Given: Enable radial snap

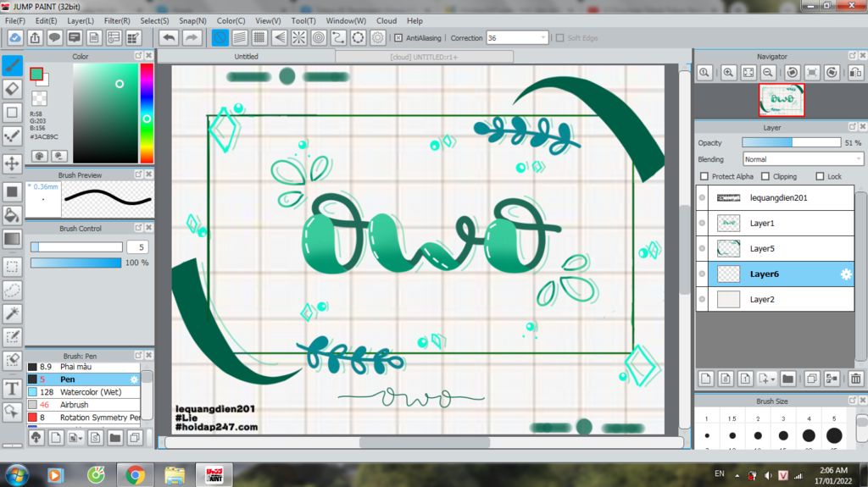Looking at the screenshot, I should click(299, 37).
